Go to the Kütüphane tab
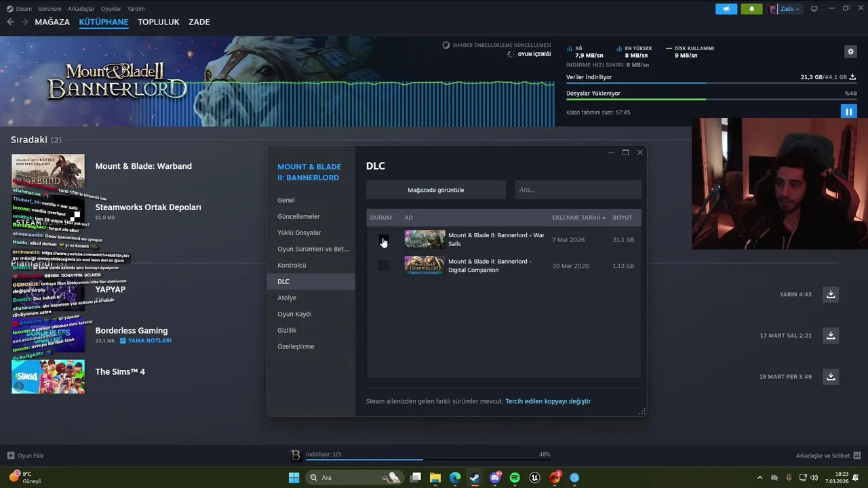The image size is (868, 488). point(104,22)
